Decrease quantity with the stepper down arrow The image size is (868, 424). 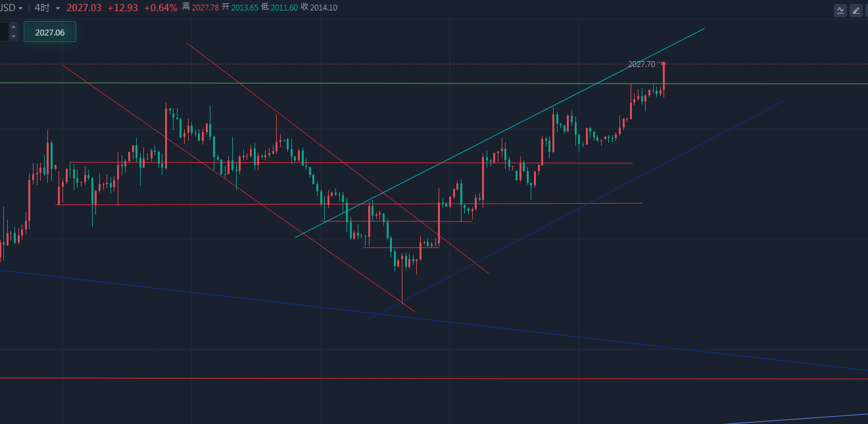[13, 36]
